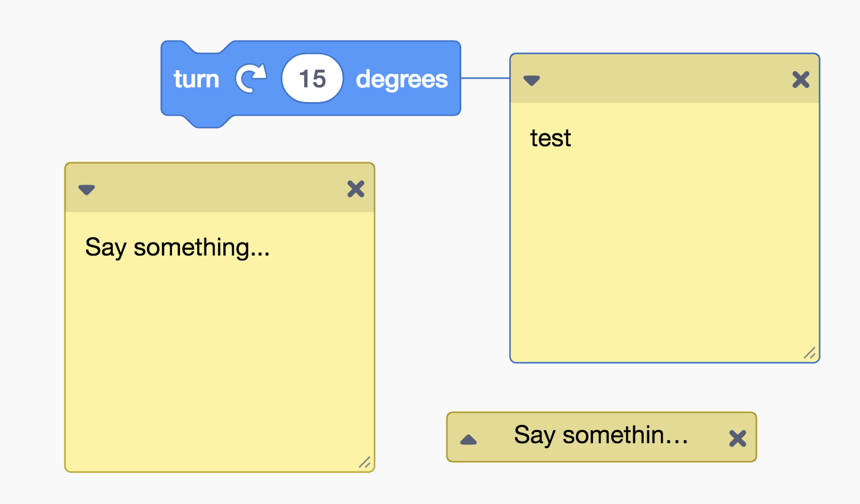Expand the collapsed 'Say somethin…' comment
The width and height of the screenshot is (860, 504).
pyautogui.click(x=468, y=439)
